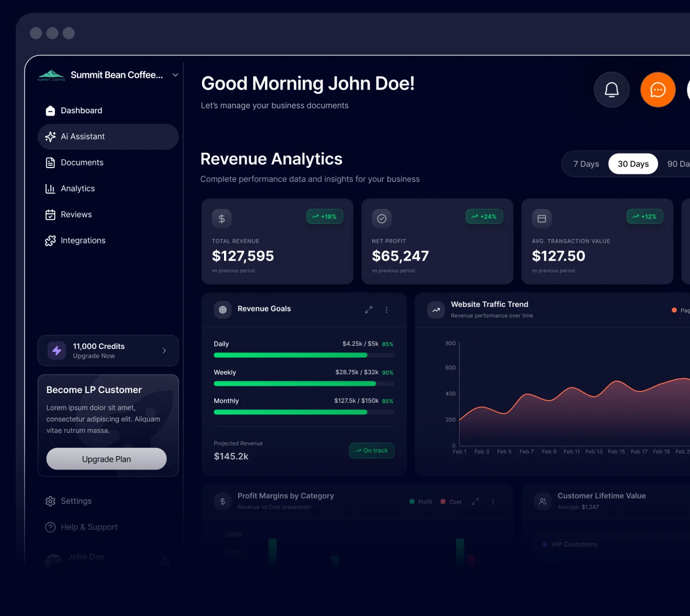The image size is (690, 616).
Task: Expand the Profit Margins card to fullscreen
Action: tap(475, 502)
